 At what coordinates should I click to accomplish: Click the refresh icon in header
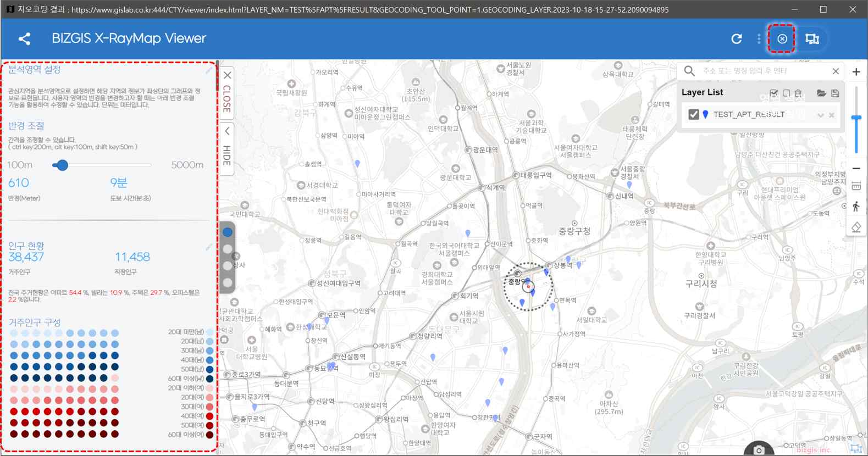tap(737, 38)
